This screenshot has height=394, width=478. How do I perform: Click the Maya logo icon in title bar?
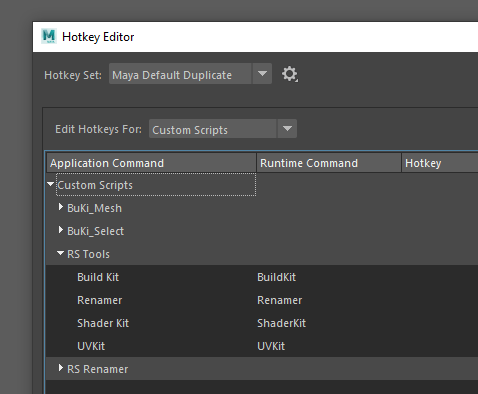click(49, 36)
